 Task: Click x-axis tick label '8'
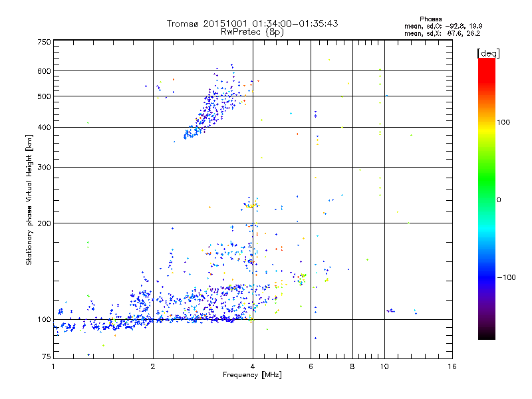(x=352, y=366)
